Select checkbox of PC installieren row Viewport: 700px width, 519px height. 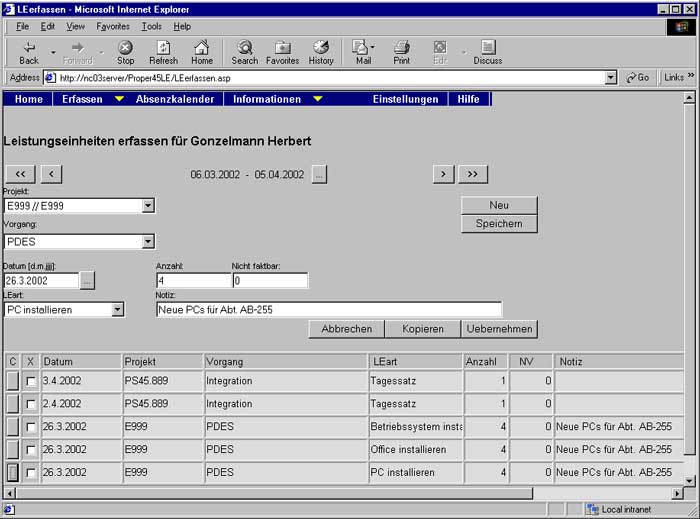coord(30,472)
